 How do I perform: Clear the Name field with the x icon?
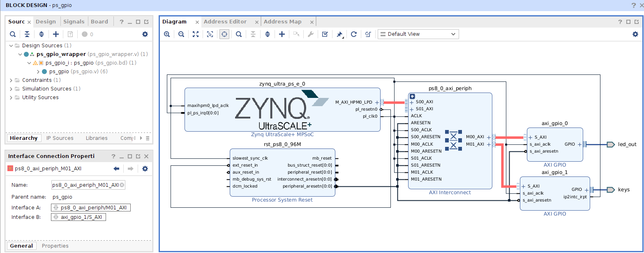point(122,185)
